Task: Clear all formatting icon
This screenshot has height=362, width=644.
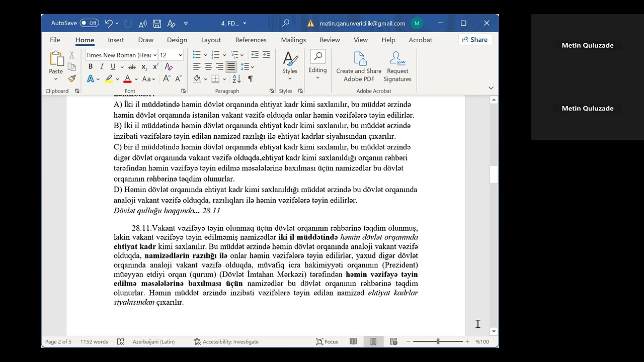Action: point(169,67)
